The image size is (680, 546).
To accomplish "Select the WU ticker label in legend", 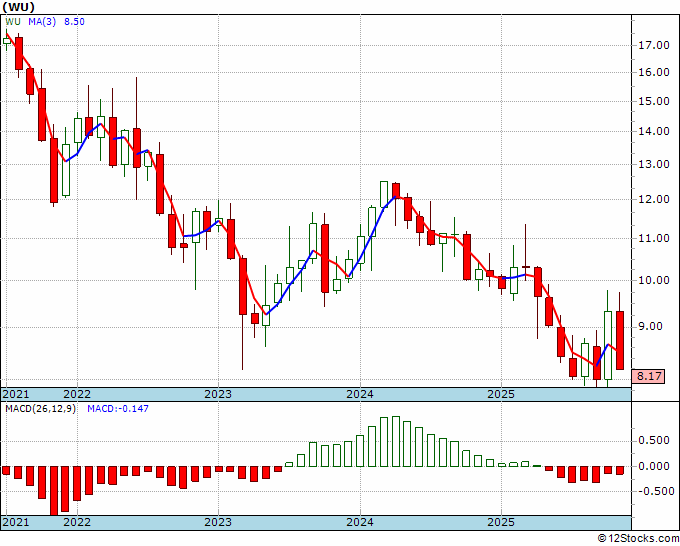I will click(x=13, y=21).
